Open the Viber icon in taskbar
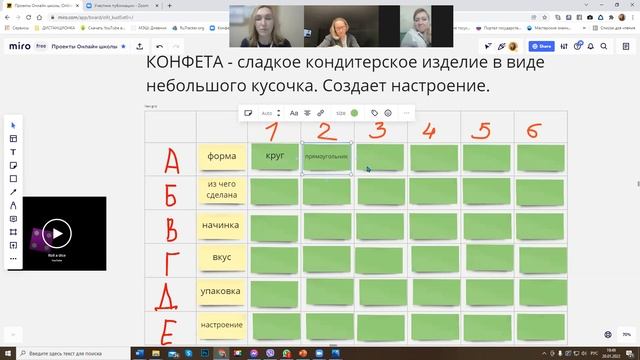The image size is (640, 360). click(270, 353)
